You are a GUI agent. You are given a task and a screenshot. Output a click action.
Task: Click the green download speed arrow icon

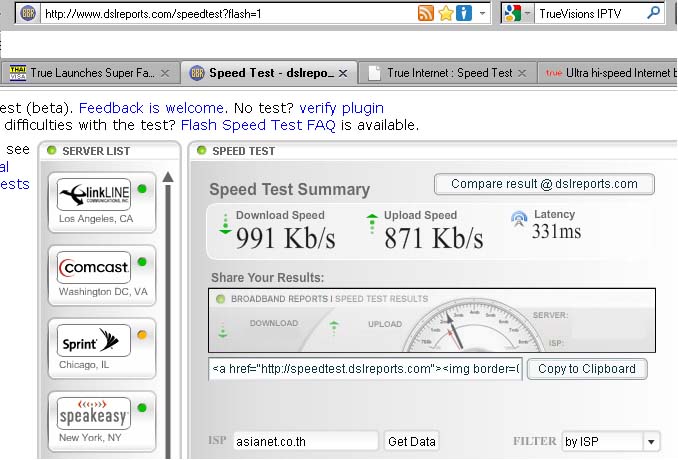[x=225, y=224]
